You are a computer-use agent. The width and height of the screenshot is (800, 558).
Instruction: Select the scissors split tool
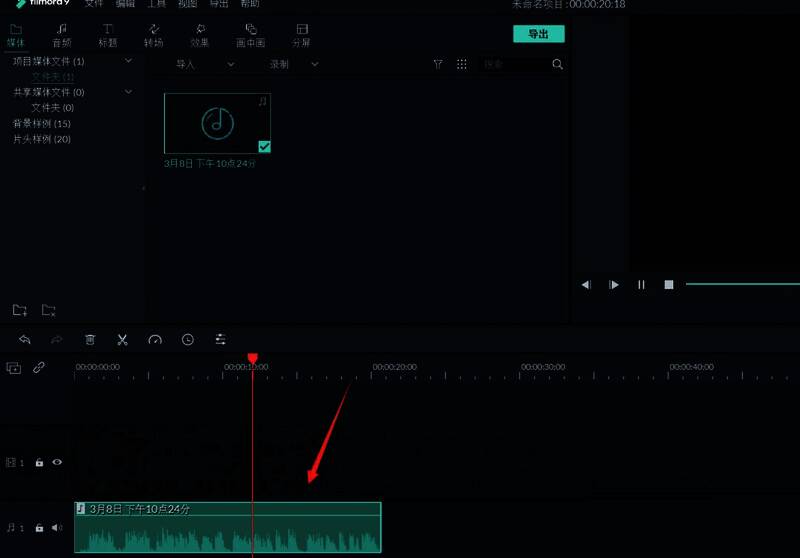[122, 340]
